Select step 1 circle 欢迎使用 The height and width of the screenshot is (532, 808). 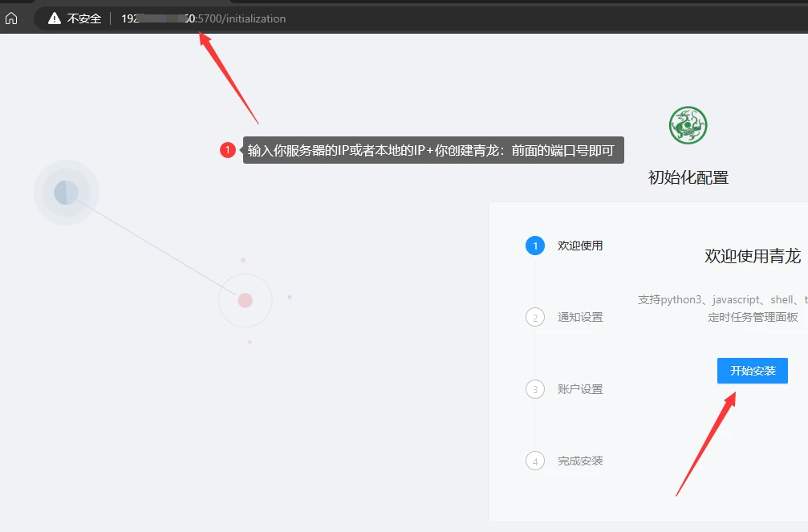click(x=535, y=246)
